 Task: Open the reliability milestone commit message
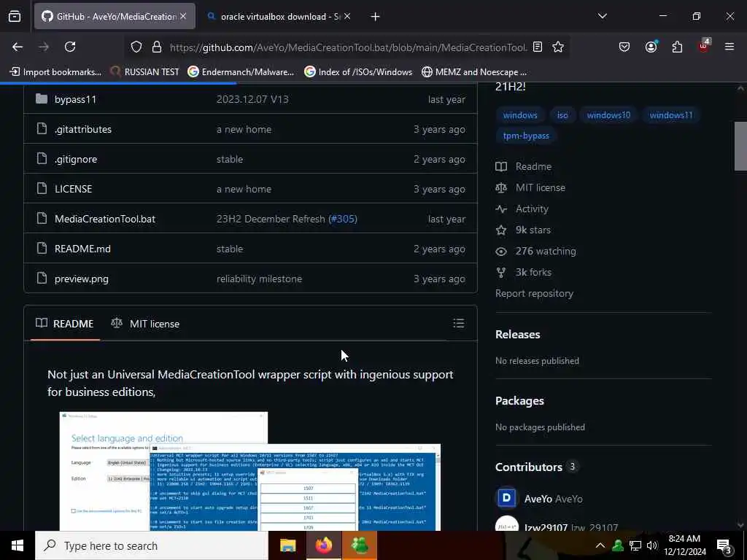(x=259, y=279)
